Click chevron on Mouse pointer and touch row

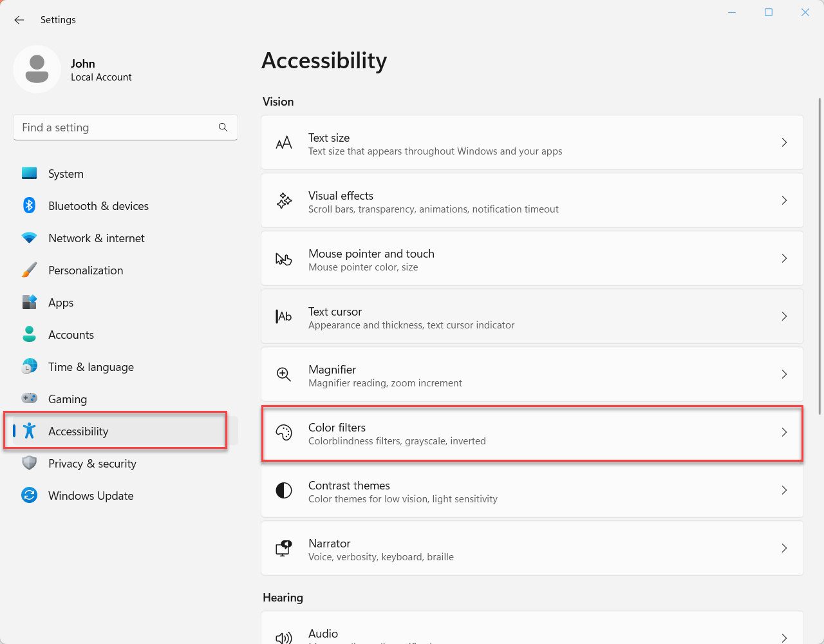784,258
